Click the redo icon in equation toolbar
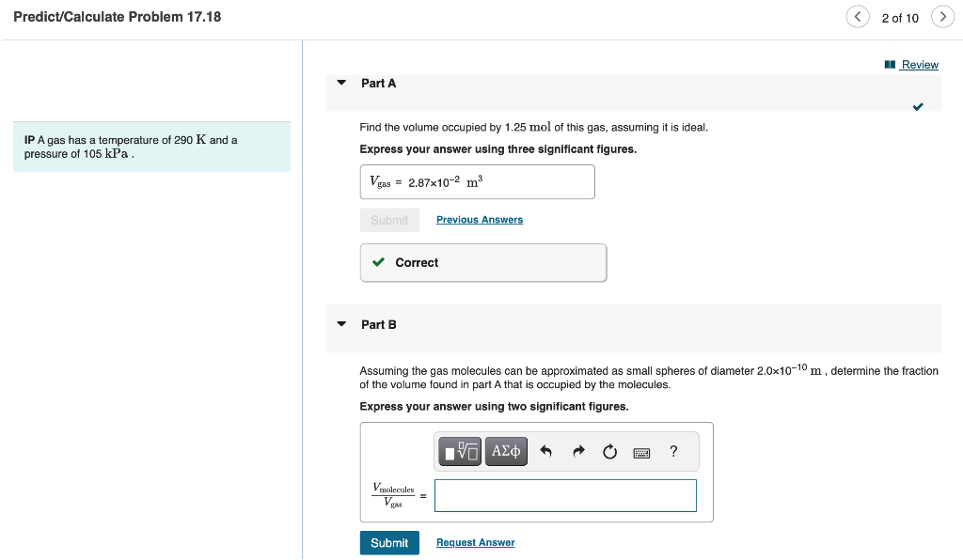 pyautogui.click(x=577, y=451)
